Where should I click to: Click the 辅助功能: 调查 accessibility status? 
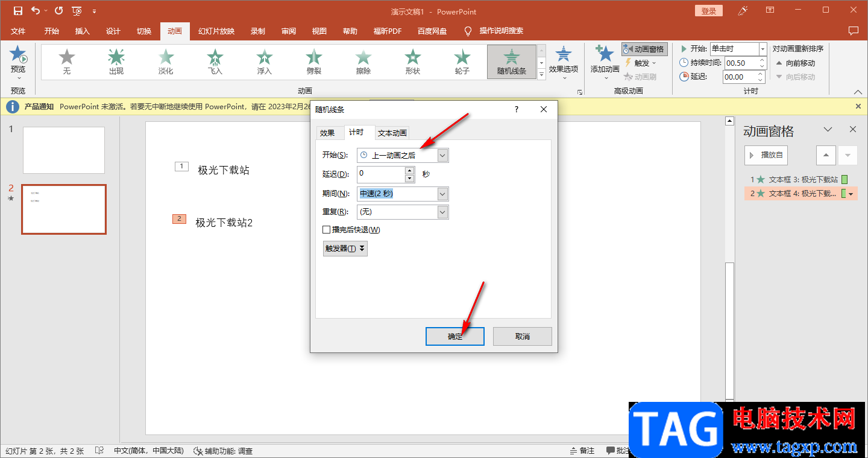coord(223,451)
